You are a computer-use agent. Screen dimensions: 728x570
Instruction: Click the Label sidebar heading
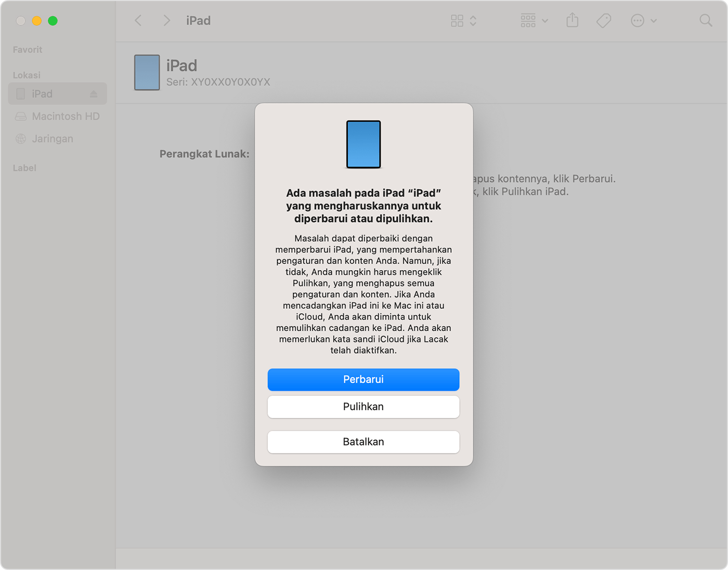(24, 168)
